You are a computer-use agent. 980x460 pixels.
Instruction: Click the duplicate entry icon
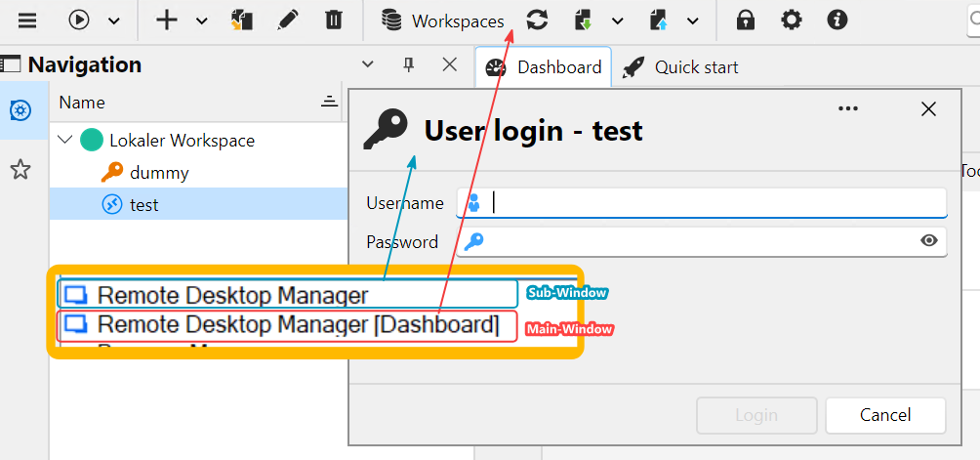241,21
